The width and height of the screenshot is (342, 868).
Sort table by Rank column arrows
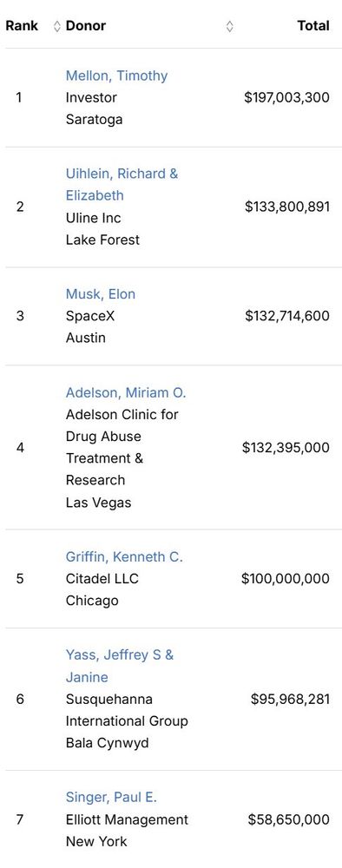[x=56, y=26]
